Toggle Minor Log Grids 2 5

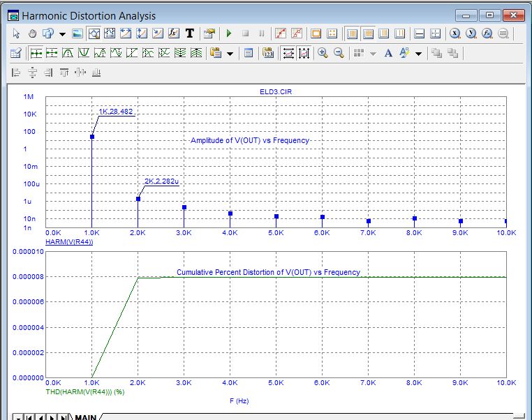click(x=399, y=33)
